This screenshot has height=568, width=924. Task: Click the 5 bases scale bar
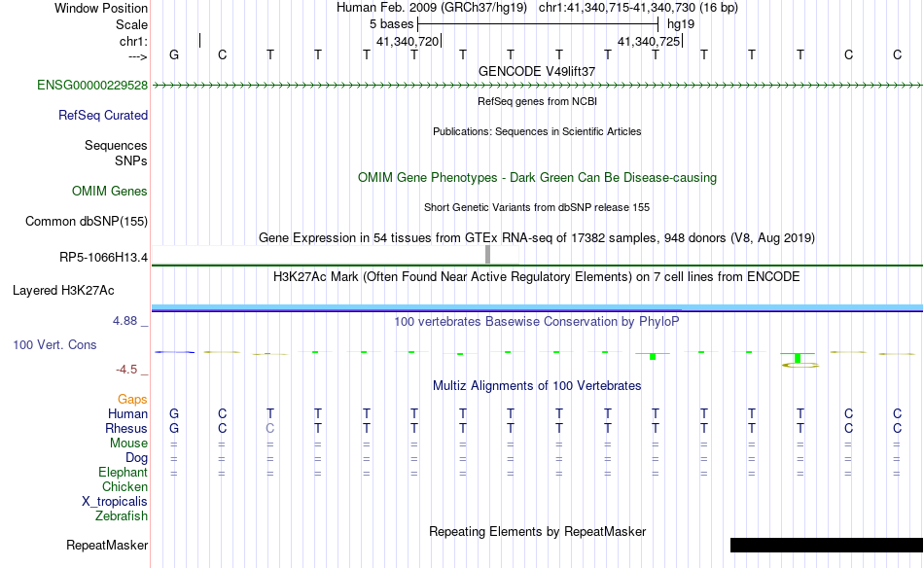pos(538,24)
